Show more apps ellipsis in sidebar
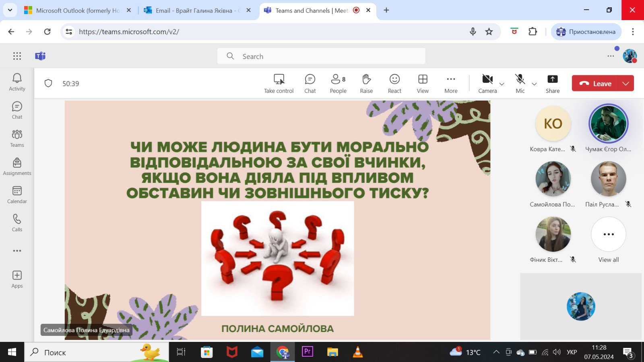This screenshot has height=362, width=644. [17, 251]
